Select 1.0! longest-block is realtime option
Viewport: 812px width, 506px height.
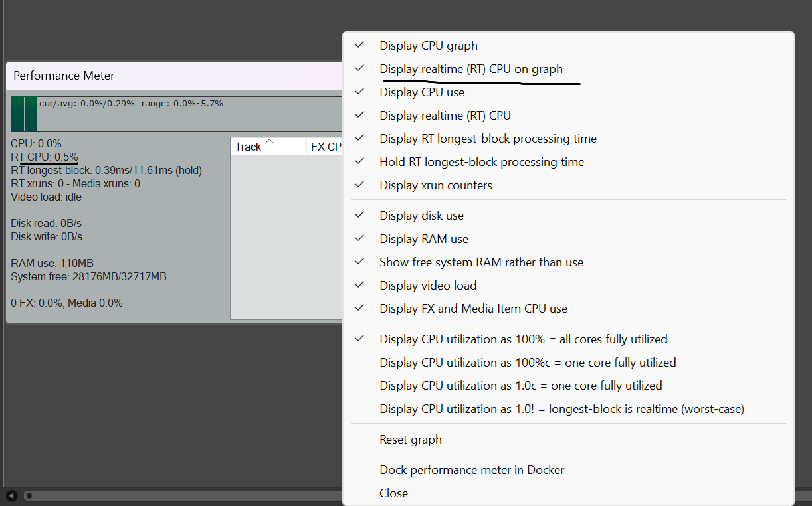[561, 409]
